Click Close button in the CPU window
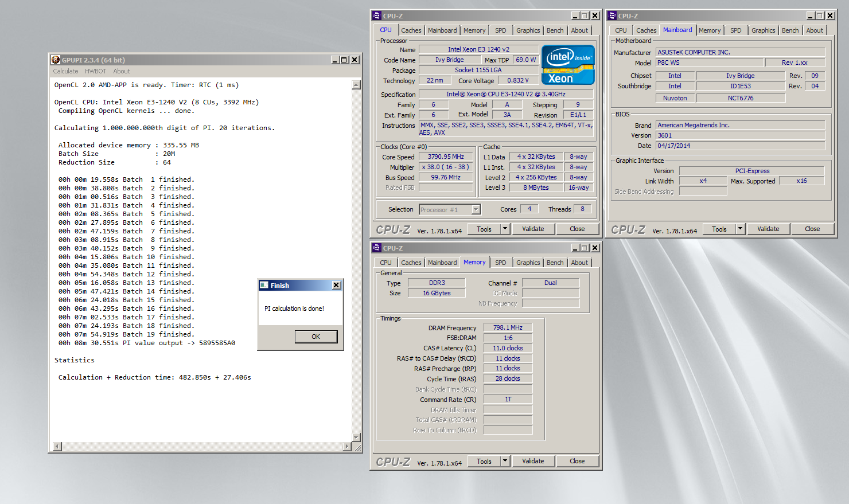 (577, 229)
